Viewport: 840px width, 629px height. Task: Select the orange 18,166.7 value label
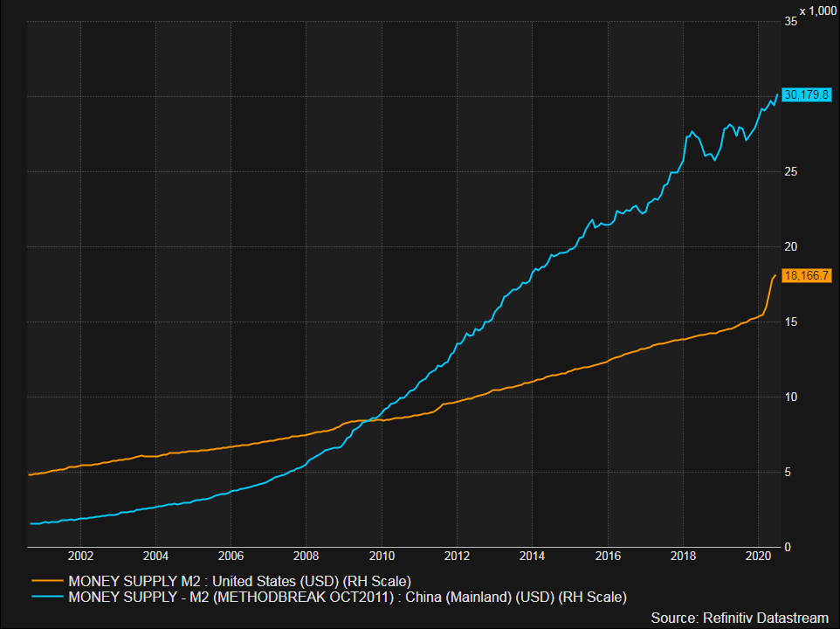coord(806,276)
